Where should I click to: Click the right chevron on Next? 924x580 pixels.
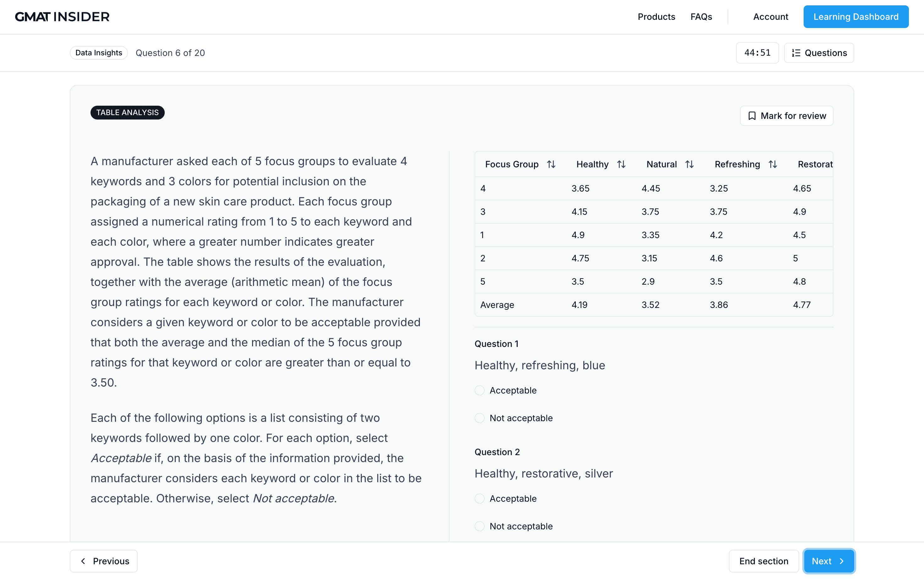842,561
